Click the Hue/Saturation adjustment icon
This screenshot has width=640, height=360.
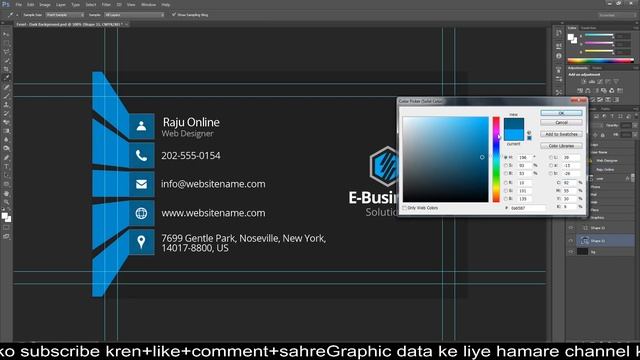(x=580, y=90)
